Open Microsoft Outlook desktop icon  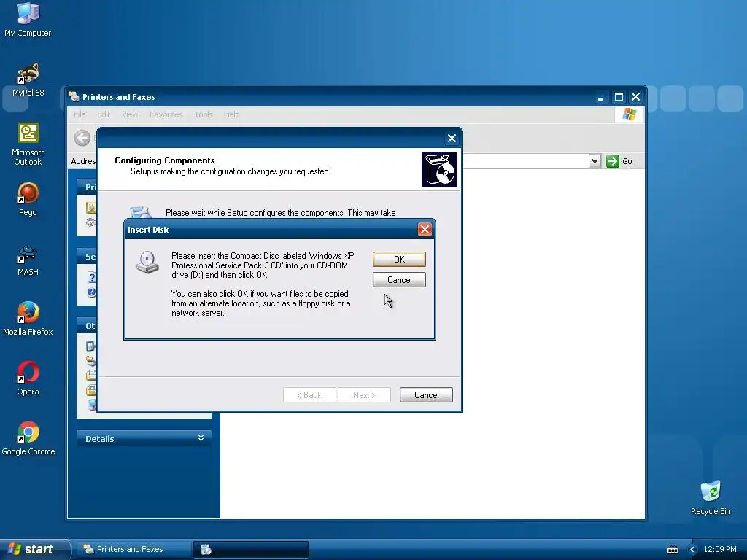click(28, 144)
